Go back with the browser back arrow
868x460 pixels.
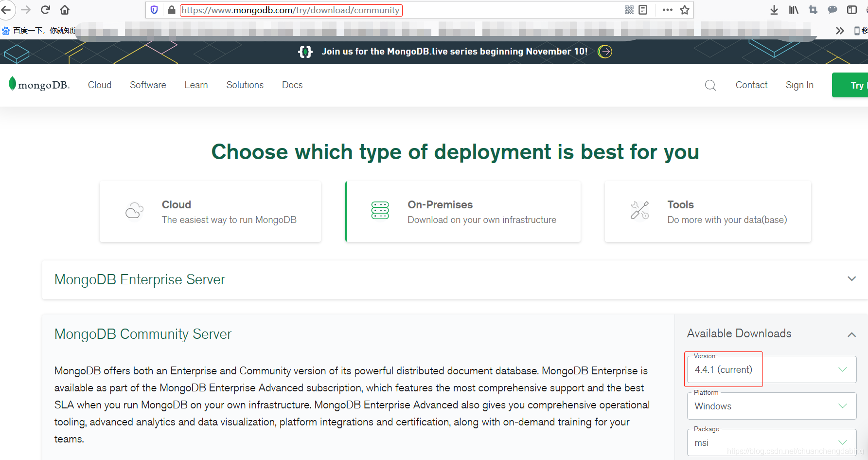pos(6,10)
